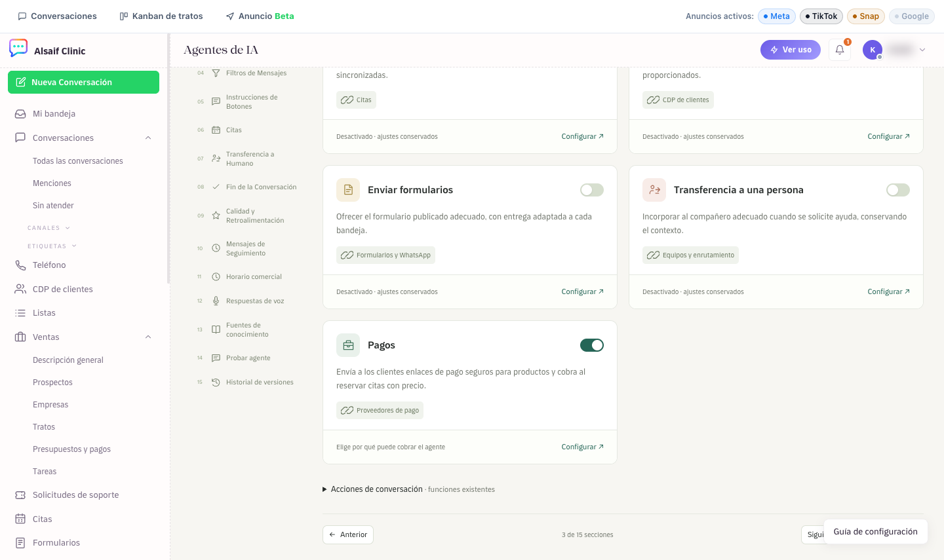Image resolution: width=944 pixels, height=560 pixels.
Task: Open the Anuncio Beta tab
Action: click(x=260, y=16)
